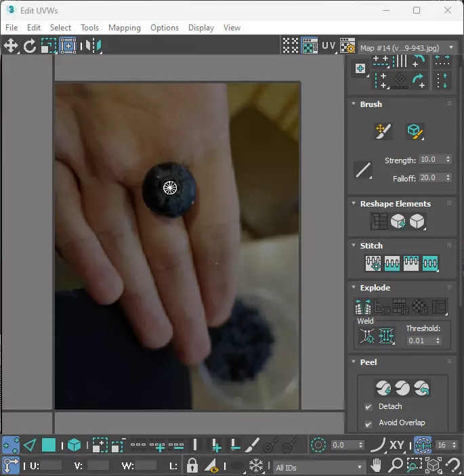Click the Falloff value field
The width and height of the screenshot is (464, 476).
pyautogui.click(x=431, y=177)
